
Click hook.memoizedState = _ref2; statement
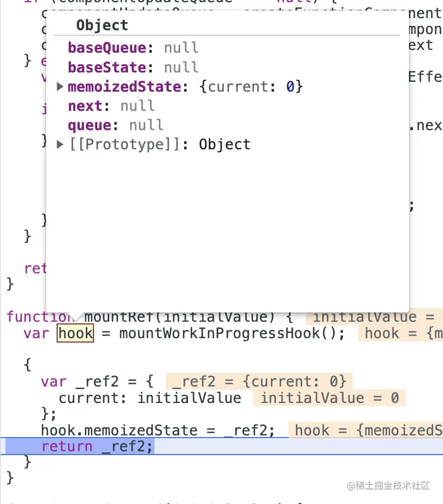click(x=158, y=430)
